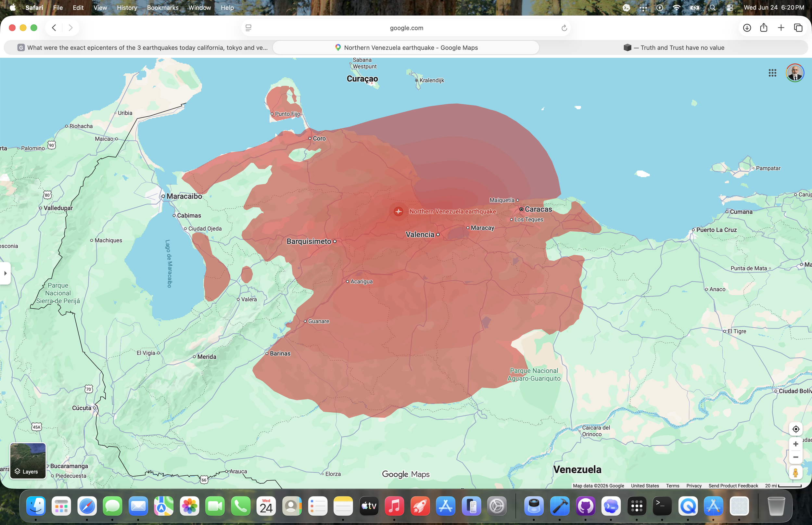Viewport: 812px width, 525px height.
Task: Show your location on the map
Action: pyautogui.click(x=795, y=429)
